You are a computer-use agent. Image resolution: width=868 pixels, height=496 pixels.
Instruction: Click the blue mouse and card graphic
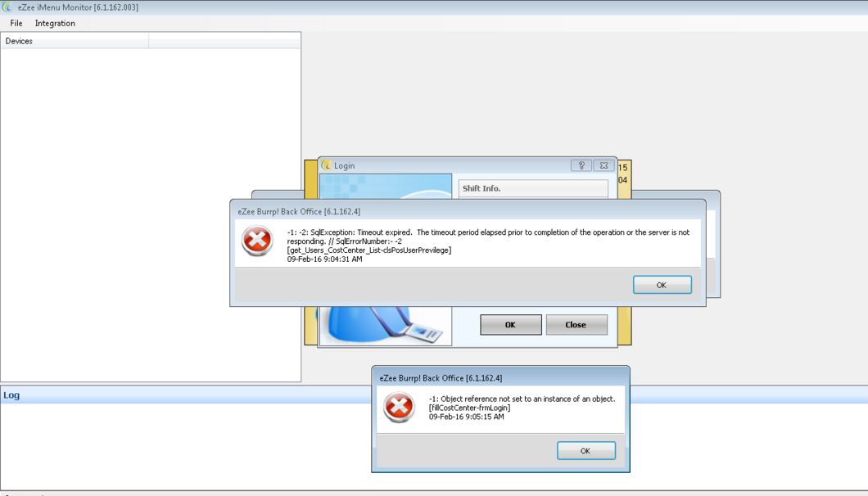click(386, 326)
